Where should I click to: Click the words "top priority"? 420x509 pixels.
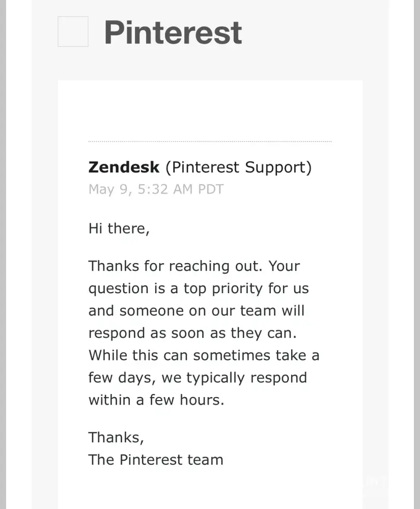coord(226,288)
